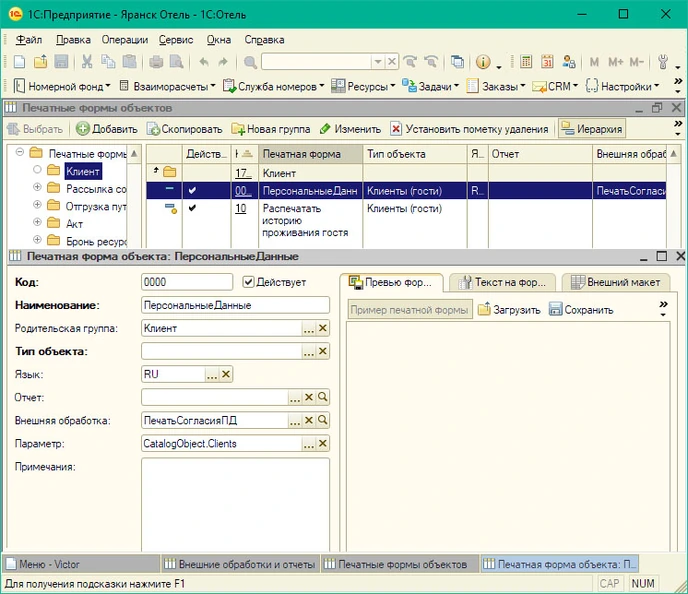Image resolution: width=688 pixels, height=594 pixels.
Task: Click ellipsis select button for Язык field
Action: point(211,374)
